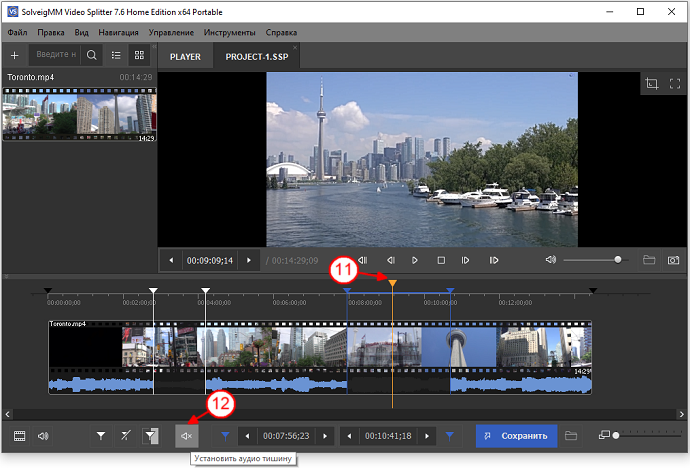
Task: Click the Сохранить button
Action: pyautogui.click(x=514, y=436)
